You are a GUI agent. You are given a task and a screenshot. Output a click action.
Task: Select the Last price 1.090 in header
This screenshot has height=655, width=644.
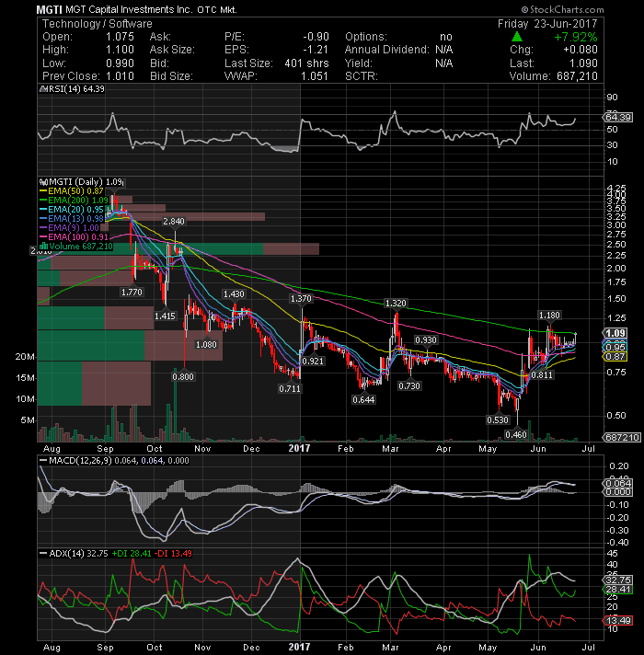tap(583, 63)
